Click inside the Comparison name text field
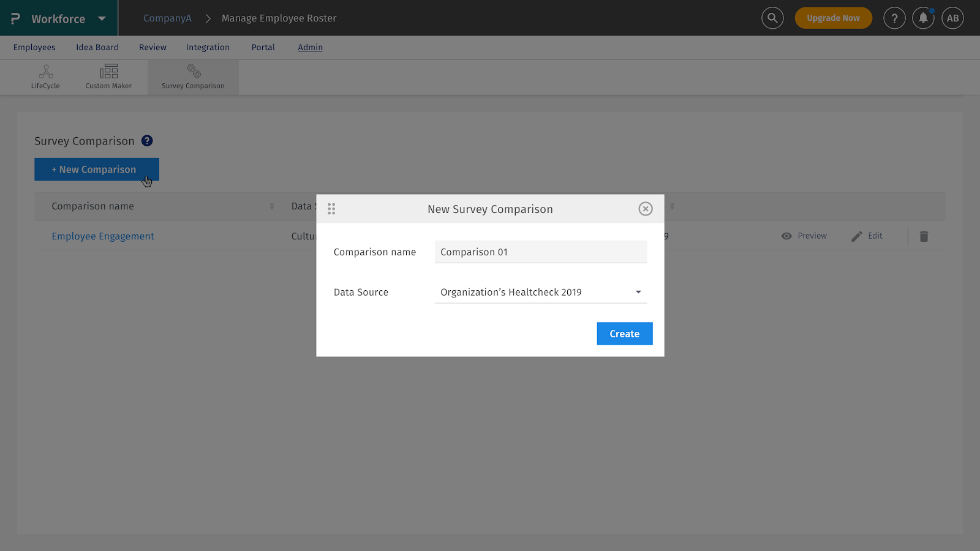980x551 pixels. pos(540,252)
